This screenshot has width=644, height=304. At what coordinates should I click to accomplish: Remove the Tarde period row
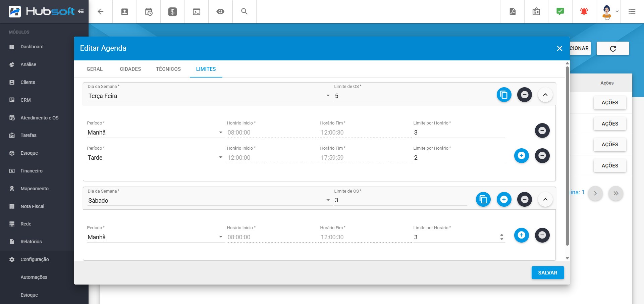click(542, 155)
